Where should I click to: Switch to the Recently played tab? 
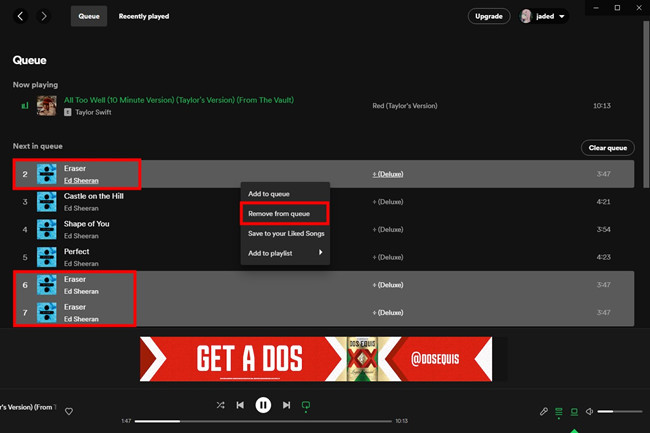pos(144,16)
